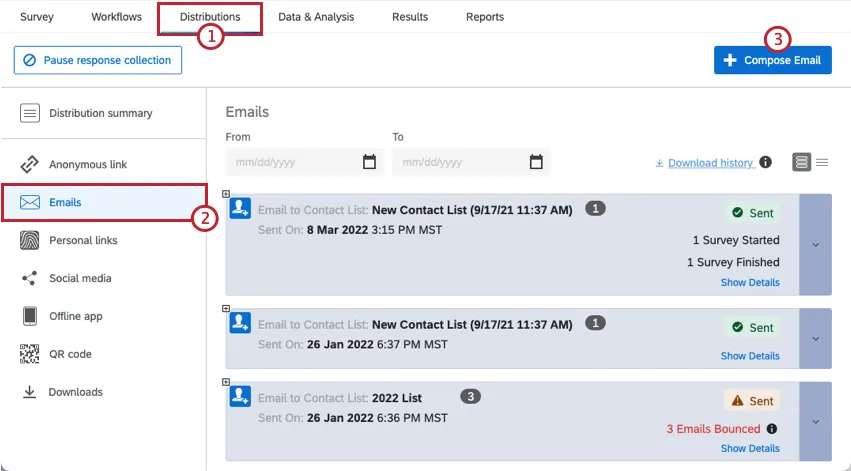Switch to the expanded card list view
Viewport: 851px width, 471px height.
pos(802,162)
